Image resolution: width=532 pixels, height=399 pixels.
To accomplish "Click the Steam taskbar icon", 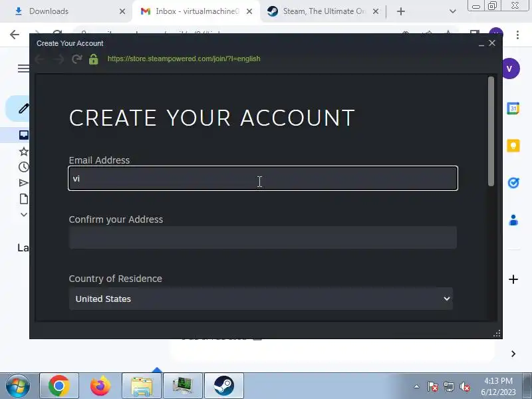I will (224, 386).
